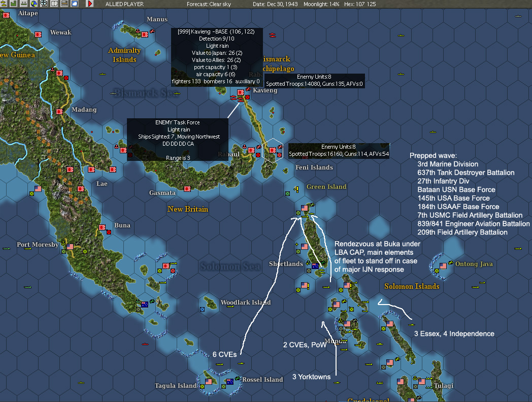Click the 6 CVEs task force ship
Screen dimensions: 532x402
tap(241, 363)
